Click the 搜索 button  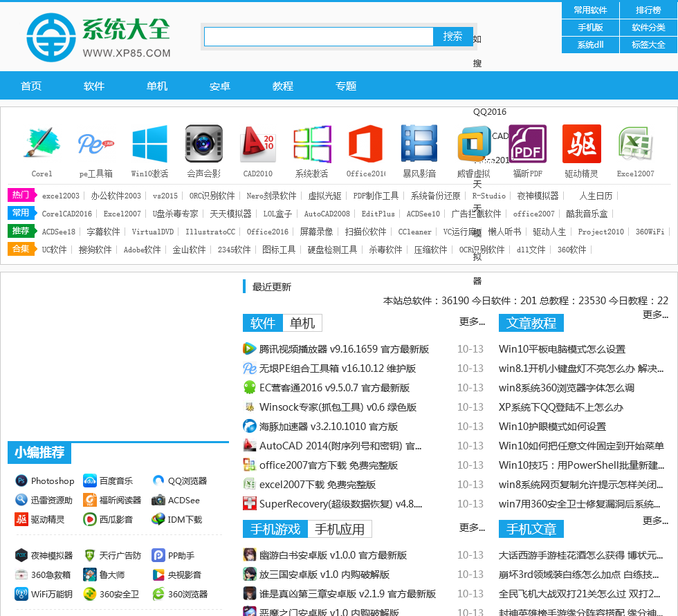pos(452,36)
